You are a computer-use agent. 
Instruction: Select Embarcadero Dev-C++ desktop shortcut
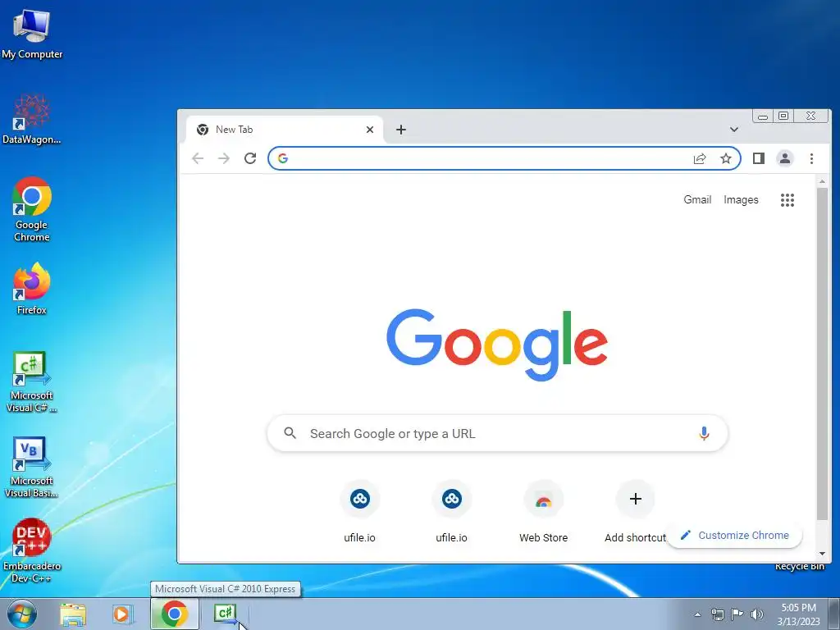tap(32, 550)
